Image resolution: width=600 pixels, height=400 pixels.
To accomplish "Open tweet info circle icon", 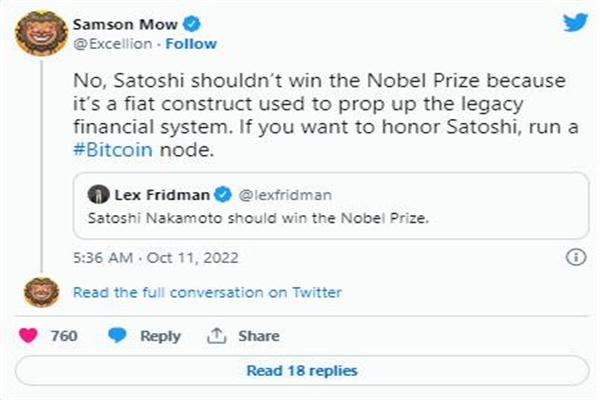I will coord(575,257).
